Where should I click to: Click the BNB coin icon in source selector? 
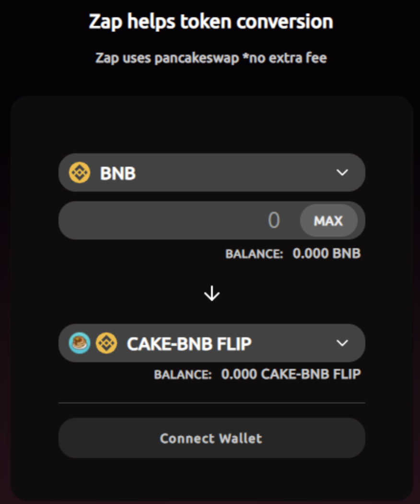(80, 173)
